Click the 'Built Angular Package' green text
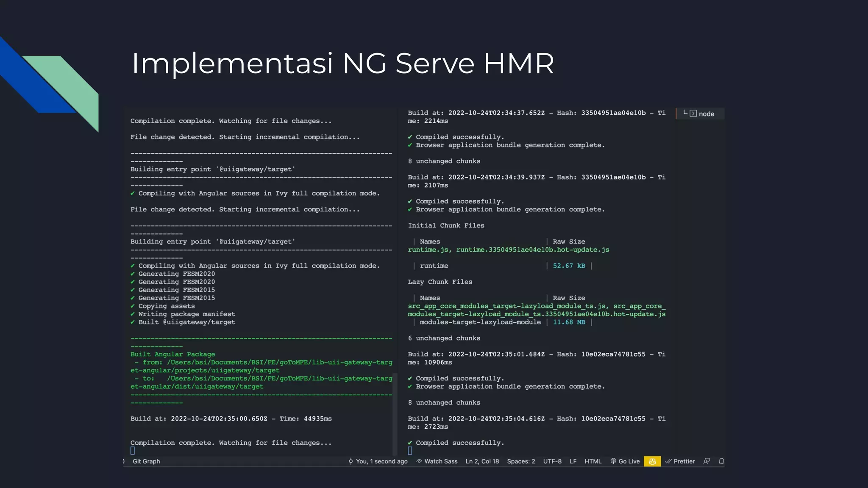This screenshot has width=868, height=488. coord(172,354)
